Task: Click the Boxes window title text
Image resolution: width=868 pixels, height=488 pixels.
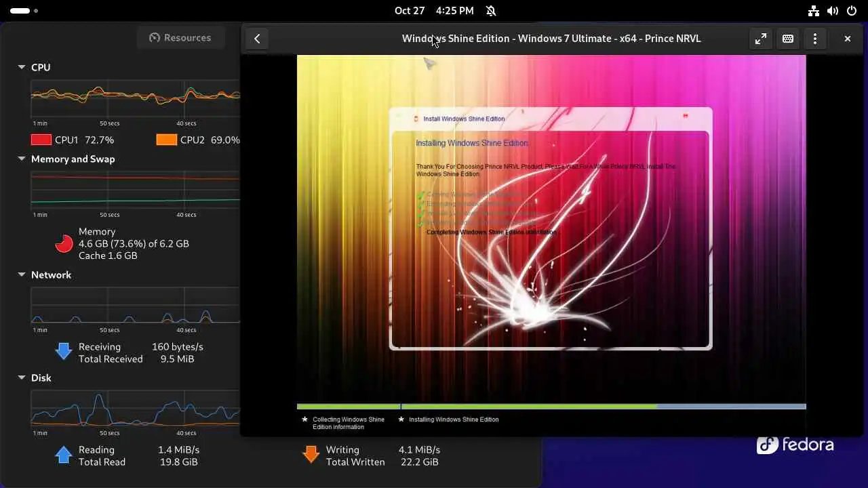Action: [551, 39]
